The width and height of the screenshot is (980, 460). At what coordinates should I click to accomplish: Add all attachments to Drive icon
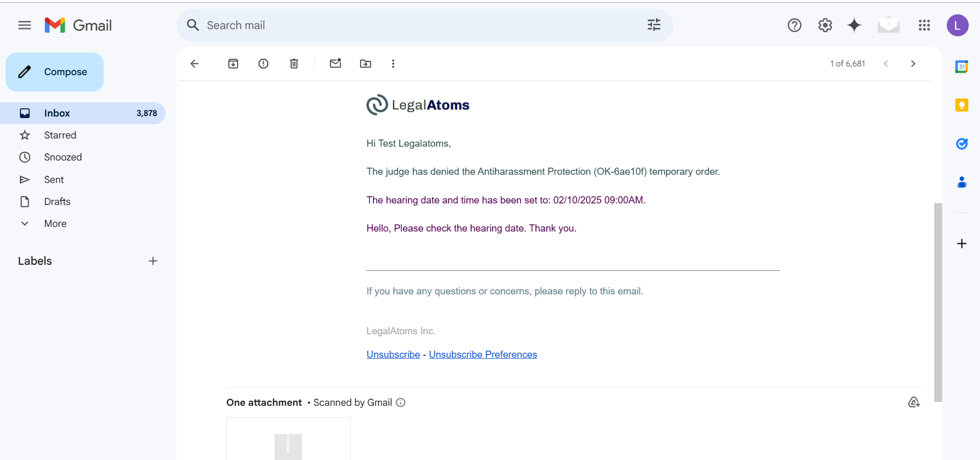[914, 402]
